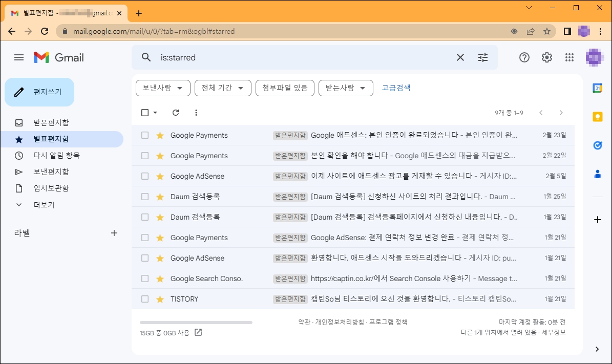The height and width of the screenshot is (364, 612).
Task: Open the more actions three-dot menu
Action: pyautogui.click(x=196, y=112)
